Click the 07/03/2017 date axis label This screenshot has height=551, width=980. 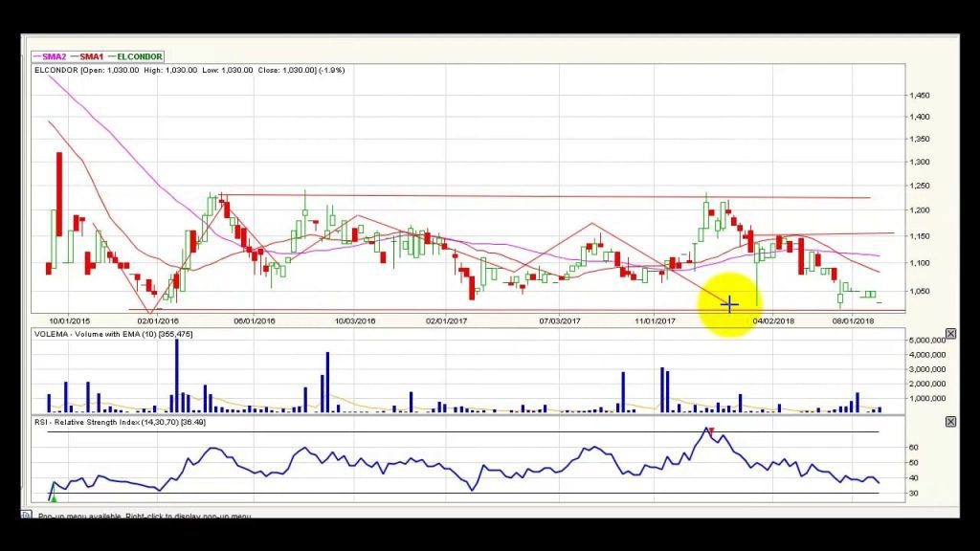pos(559,321)
